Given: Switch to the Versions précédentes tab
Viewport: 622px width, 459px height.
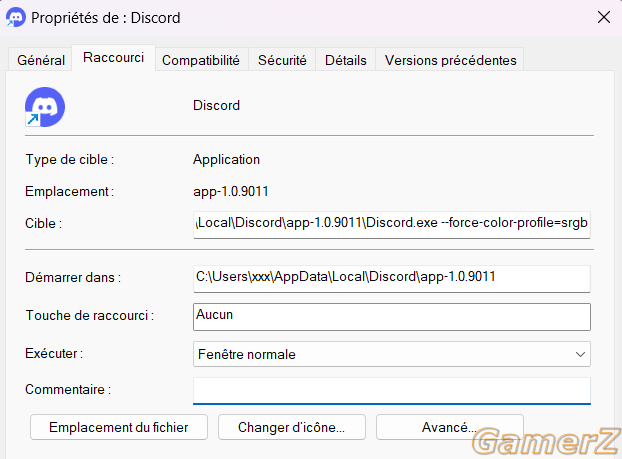Looking at the screenshot, I should point(450,60).
